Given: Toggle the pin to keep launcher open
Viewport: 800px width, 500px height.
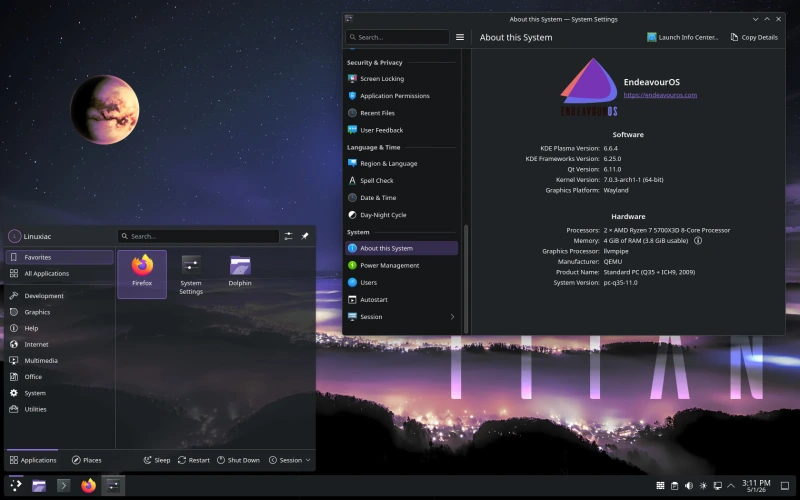Looking at the screenshot, I should (x=305, y=236).
